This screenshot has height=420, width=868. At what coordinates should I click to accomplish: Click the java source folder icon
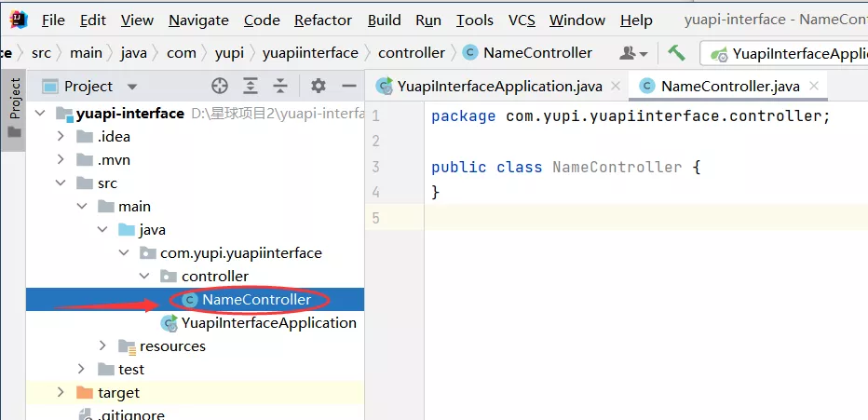tap(127, 229)
